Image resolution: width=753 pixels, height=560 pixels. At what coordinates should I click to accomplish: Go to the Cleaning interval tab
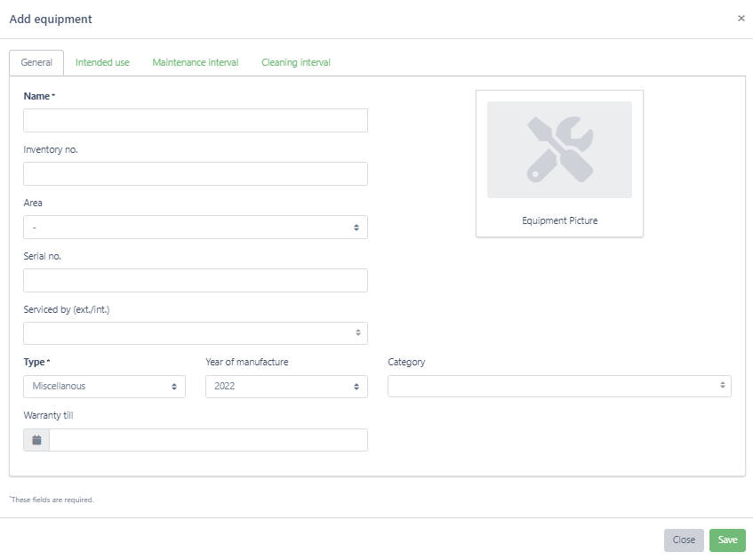click(x=296, y=63)
